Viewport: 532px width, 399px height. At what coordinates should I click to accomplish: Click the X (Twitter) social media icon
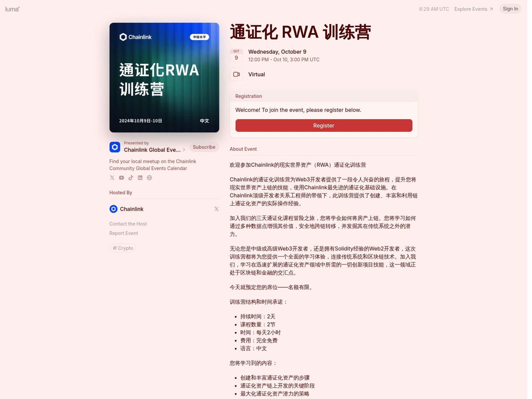[112, 178]
